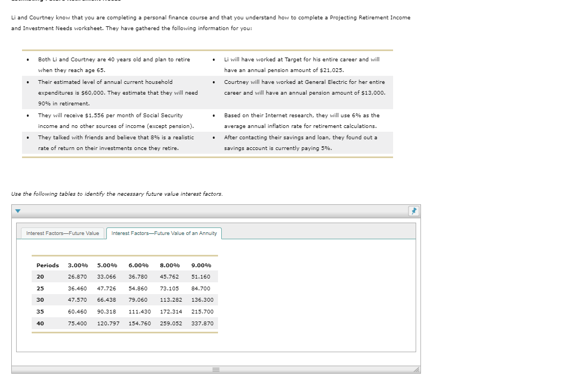The width and height of the screenshot is (588, 378).
Task: Click the value 215.700 for 35 periods
Action: (202, 311)
